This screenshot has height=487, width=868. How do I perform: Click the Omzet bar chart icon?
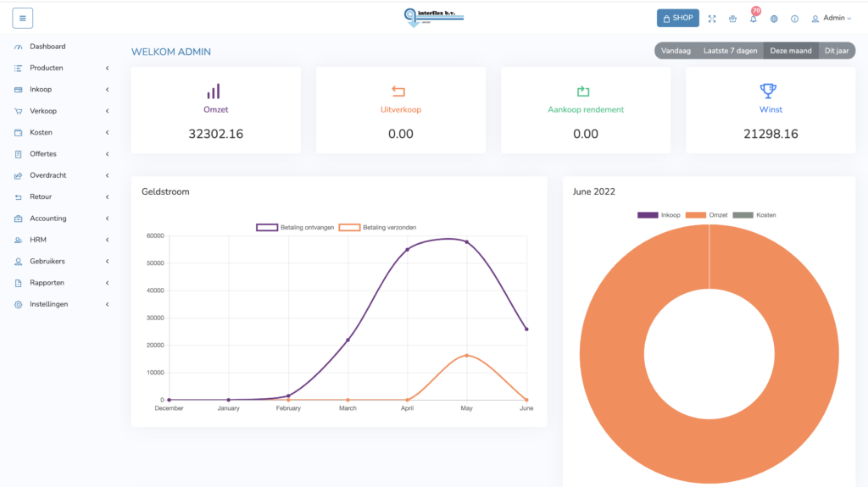point(214,91)
